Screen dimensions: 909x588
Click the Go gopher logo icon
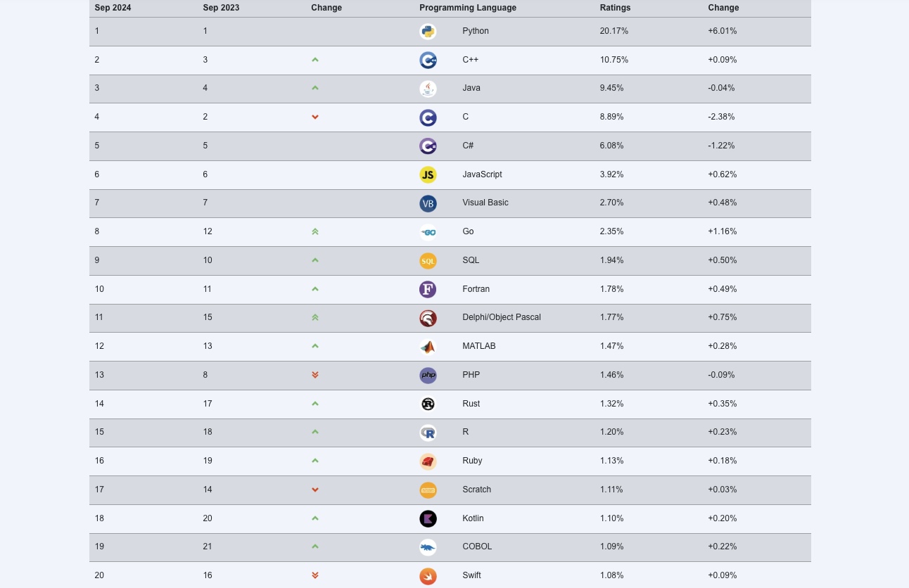[428, 232]
